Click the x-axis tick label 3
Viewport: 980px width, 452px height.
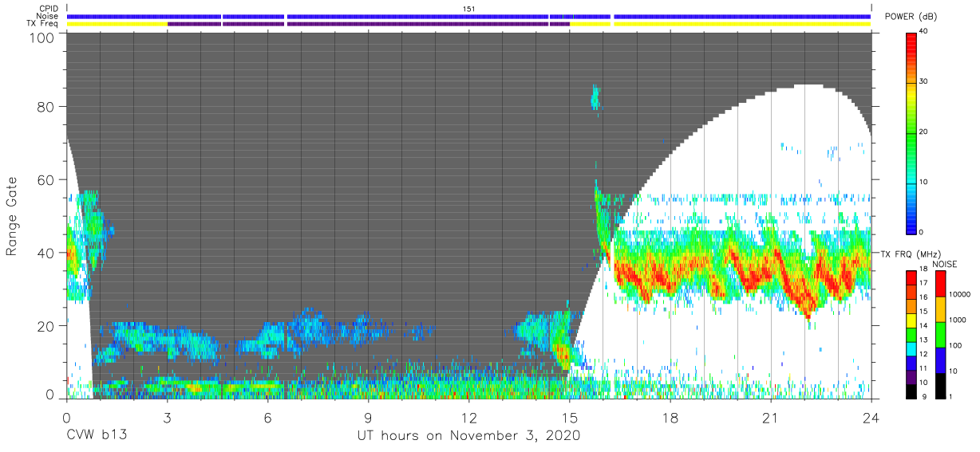[x=167, y=417]
